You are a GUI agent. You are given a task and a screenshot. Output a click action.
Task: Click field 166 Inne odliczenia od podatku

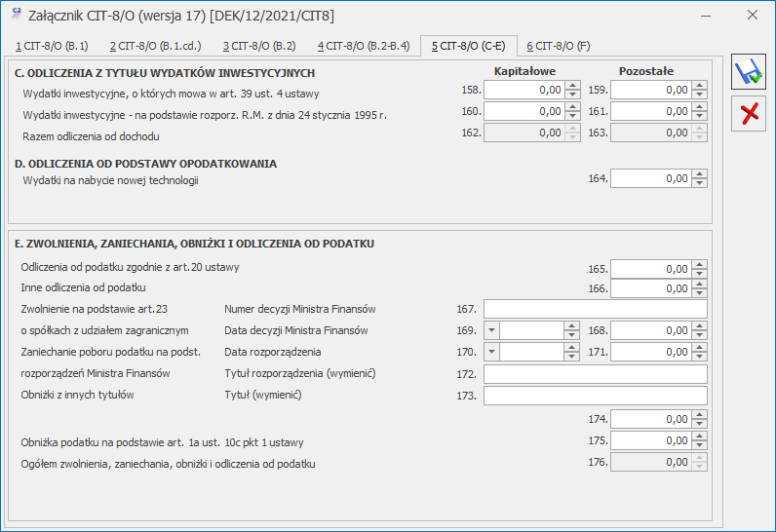point(651,288)
